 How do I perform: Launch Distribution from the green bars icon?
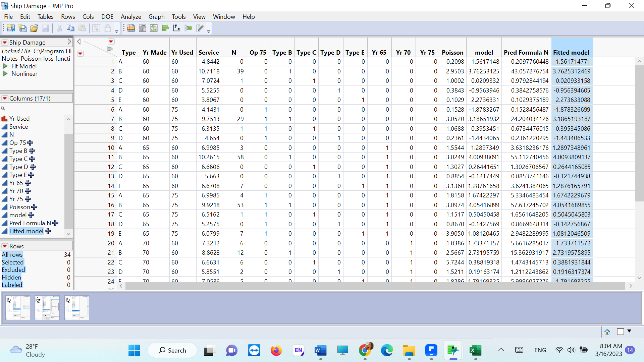(165, 28)
